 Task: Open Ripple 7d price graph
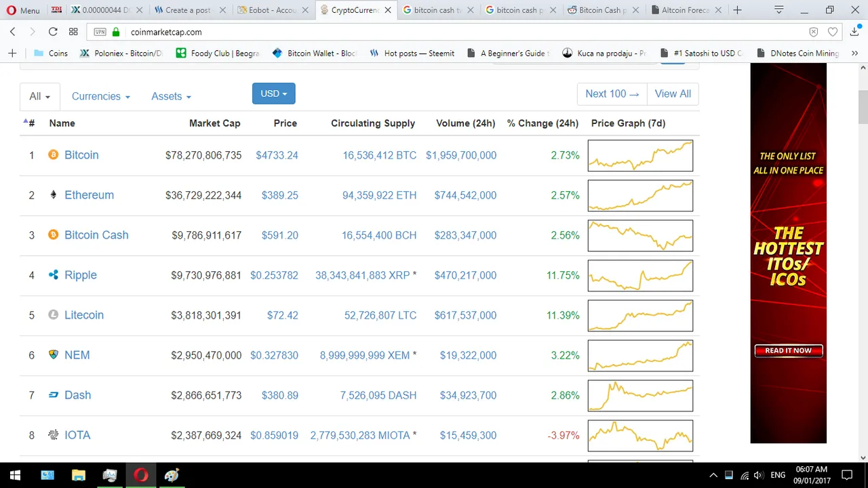(640, 275)
